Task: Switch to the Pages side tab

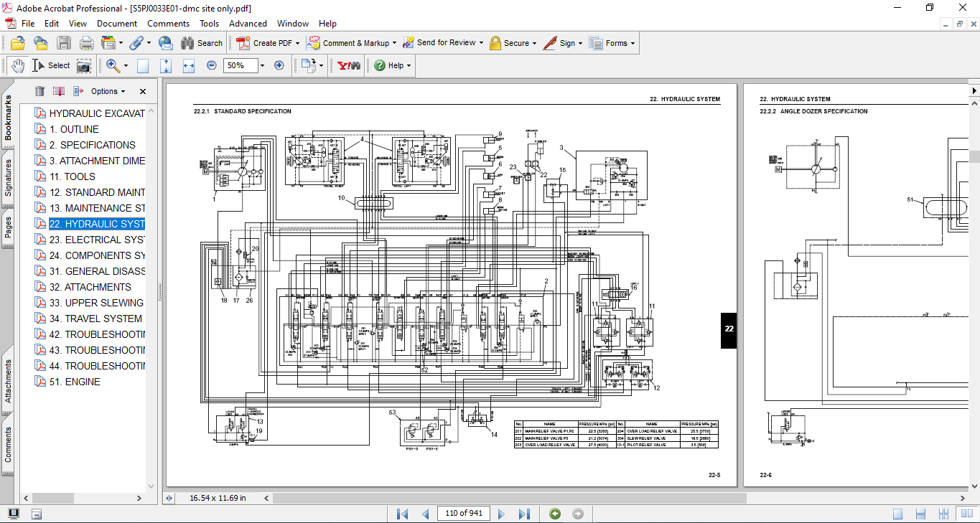Action: click(x=8, y=227)
